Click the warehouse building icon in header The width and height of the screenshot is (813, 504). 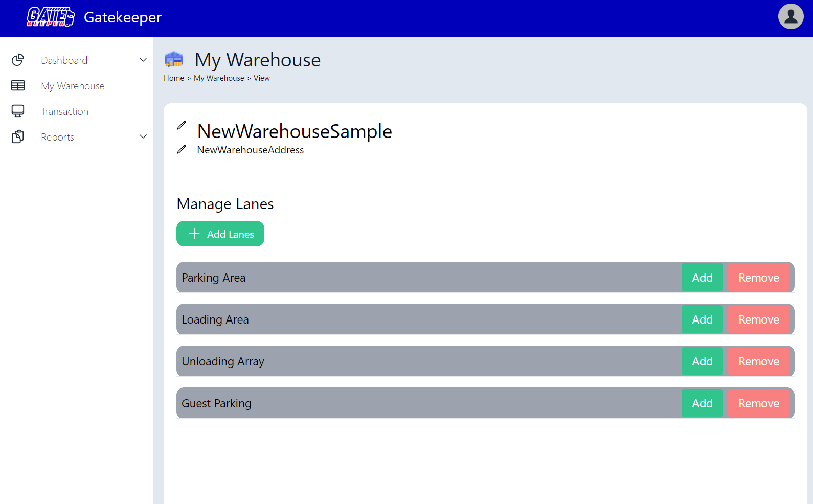tap(174, 60)
